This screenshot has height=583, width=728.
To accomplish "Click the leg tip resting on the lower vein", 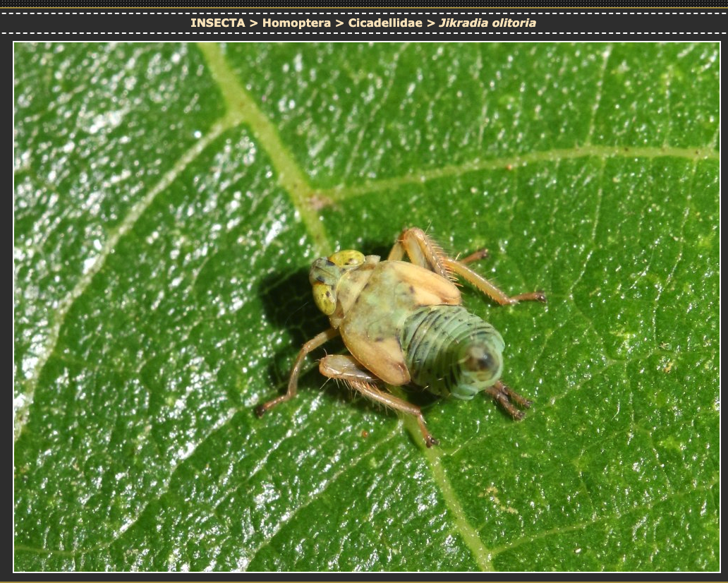I will 430,441.
